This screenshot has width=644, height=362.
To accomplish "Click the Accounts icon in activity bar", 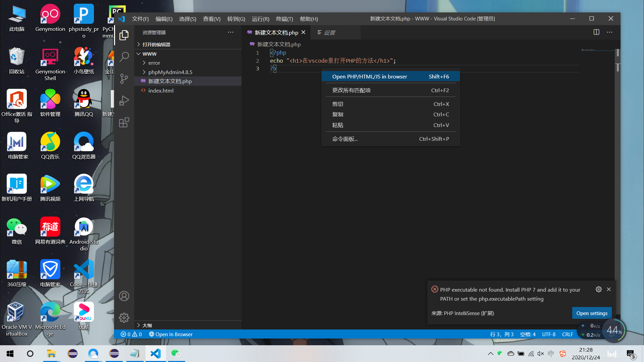I will 124,296.
